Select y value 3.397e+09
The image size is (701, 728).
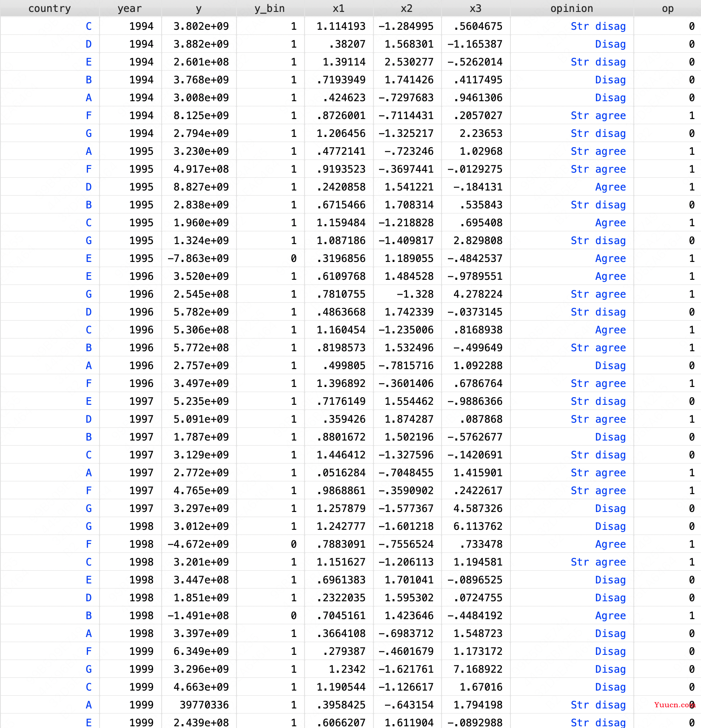point(201,634)
